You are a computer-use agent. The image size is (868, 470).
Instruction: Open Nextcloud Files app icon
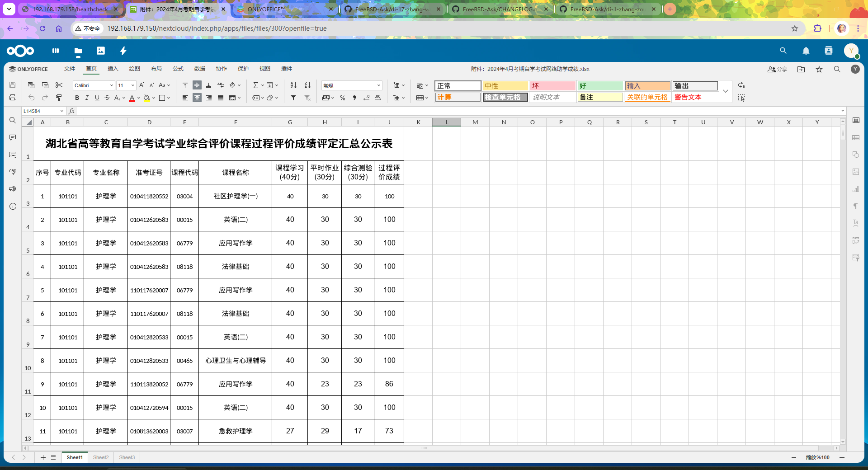tap(78, 51)
